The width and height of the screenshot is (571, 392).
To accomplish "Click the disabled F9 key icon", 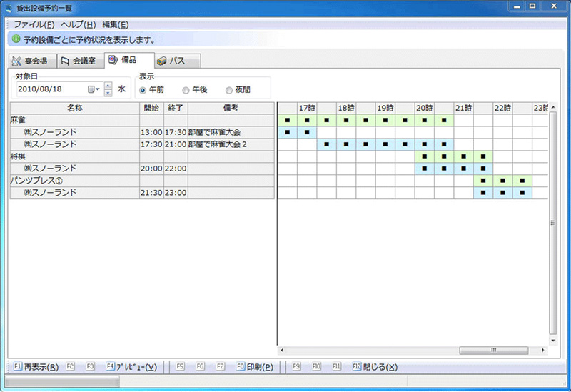I will point(296,366).
